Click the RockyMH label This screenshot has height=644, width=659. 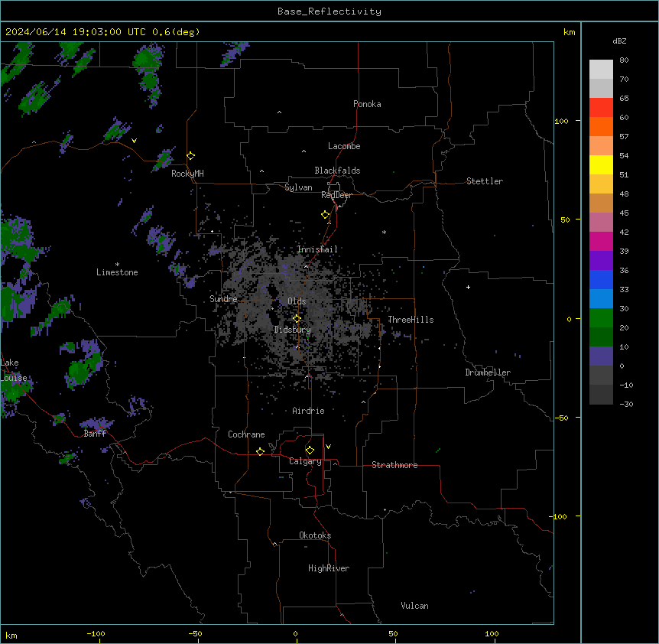[187, 174]
